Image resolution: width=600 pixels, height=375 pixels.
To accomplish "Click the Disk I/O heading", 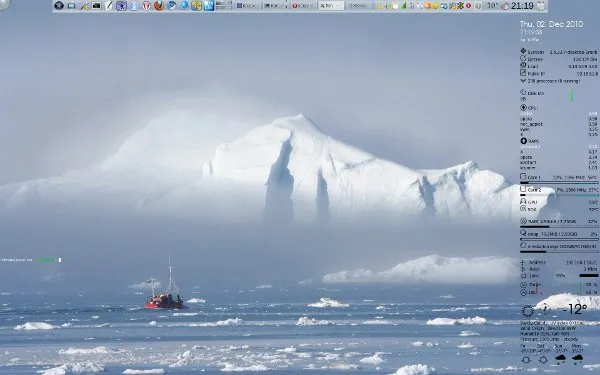I will click(x=532, y=93).
